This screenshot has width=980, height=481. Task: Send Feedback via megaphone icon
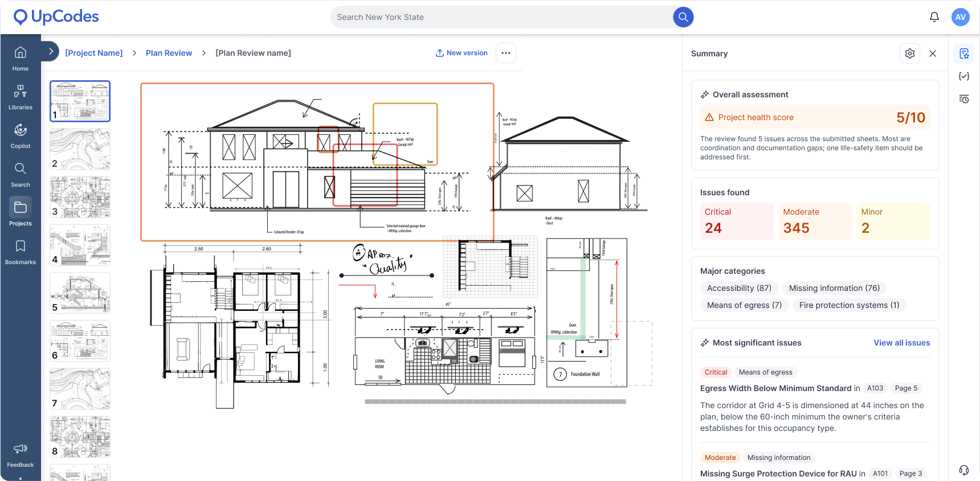pyautogui.click(x=21, y=455)
